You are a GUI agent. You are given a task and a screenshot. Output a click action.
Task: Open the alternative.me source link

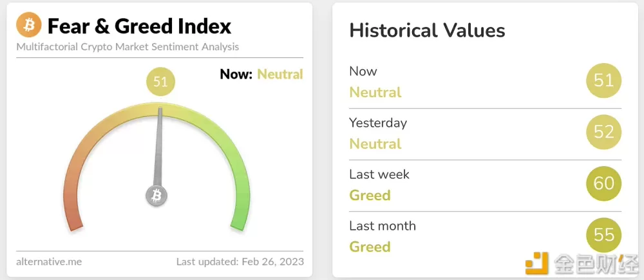click(x=49, y=261)
